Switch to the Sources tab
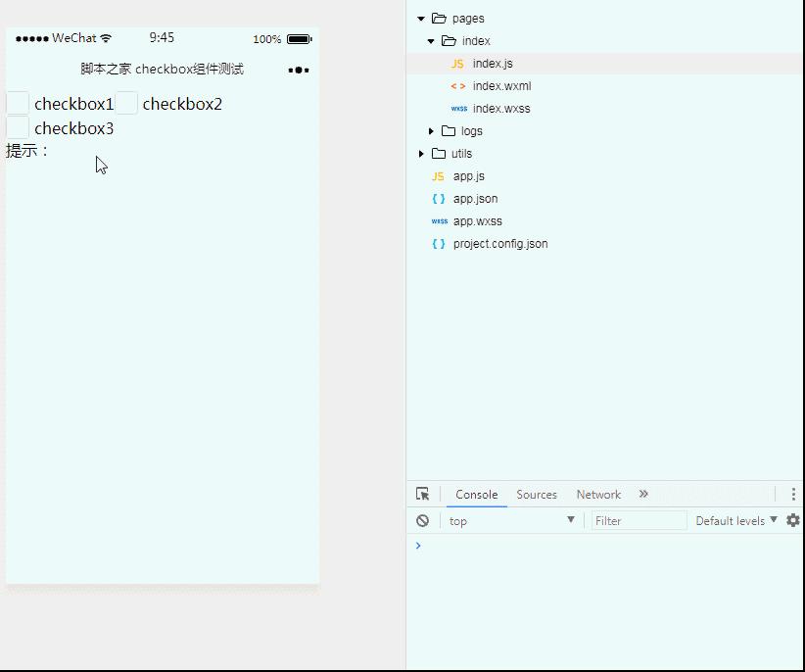 click(x=537, y=495)
